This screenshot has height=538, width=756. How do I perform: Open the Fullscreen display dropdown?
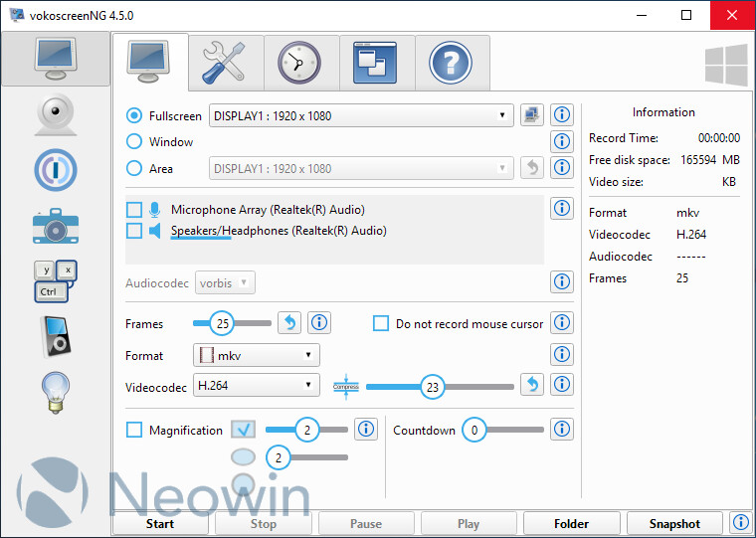361,115
